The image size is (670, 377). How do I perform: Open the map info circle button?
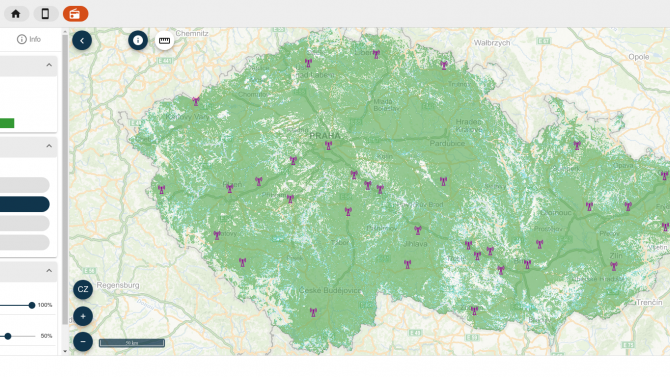pos(138,41)
